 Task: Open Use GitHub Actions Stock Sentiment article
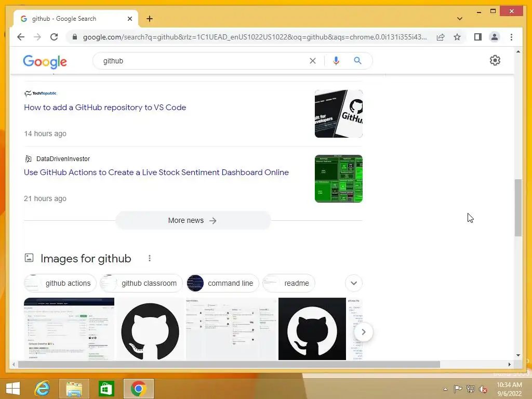156,172
